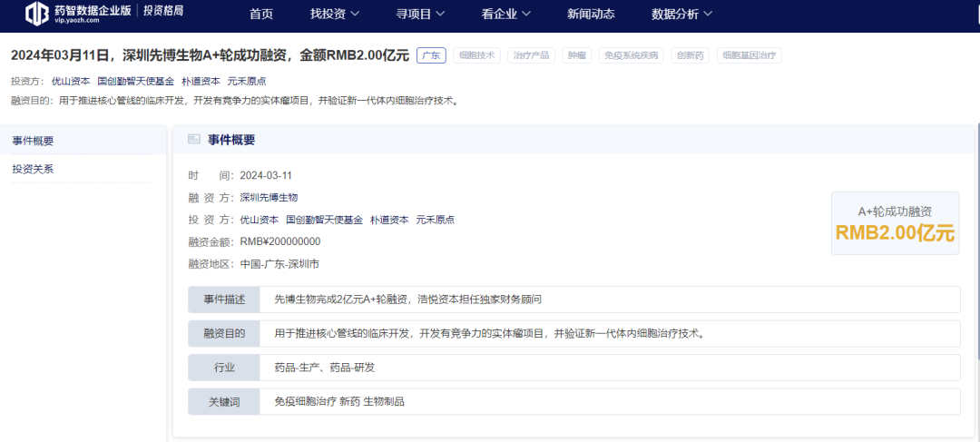Open 优山资本 link under the page title
This screenshot has width=980, height=442.
[x=70, y=81]
